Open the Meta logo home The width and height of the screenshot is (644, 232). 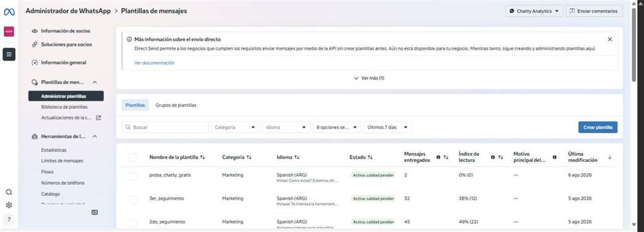click(x=9, y=12)
